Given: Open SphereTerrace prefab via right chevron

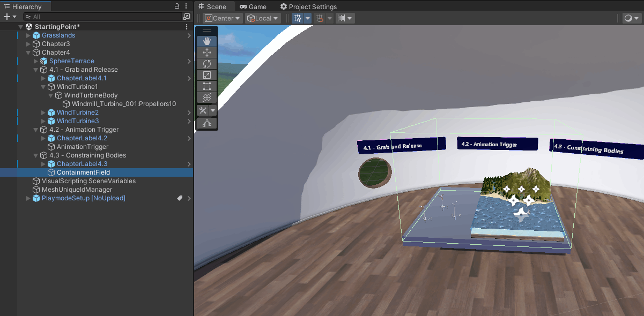Looking at the screenshot, I should pos(189,61).
